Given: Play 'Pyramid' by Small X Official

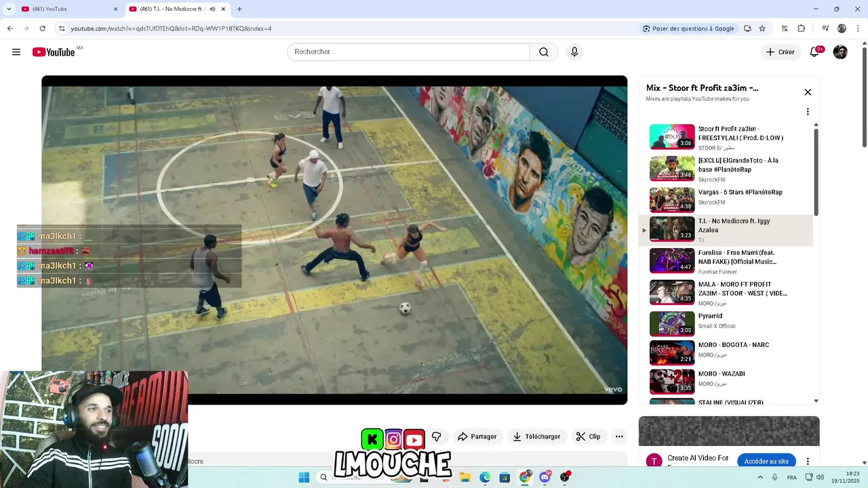Looking at the screenshot, I should pyautogui.click(x=727, y=323).
